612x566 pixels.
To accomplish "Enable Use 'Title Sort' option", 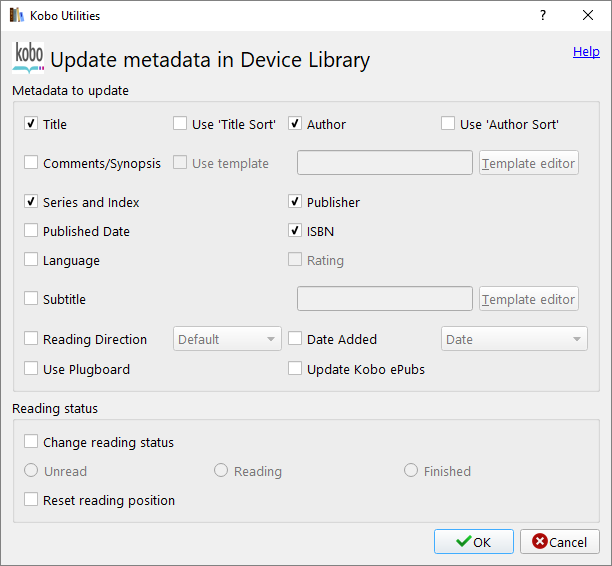I will tap(180, 124).
